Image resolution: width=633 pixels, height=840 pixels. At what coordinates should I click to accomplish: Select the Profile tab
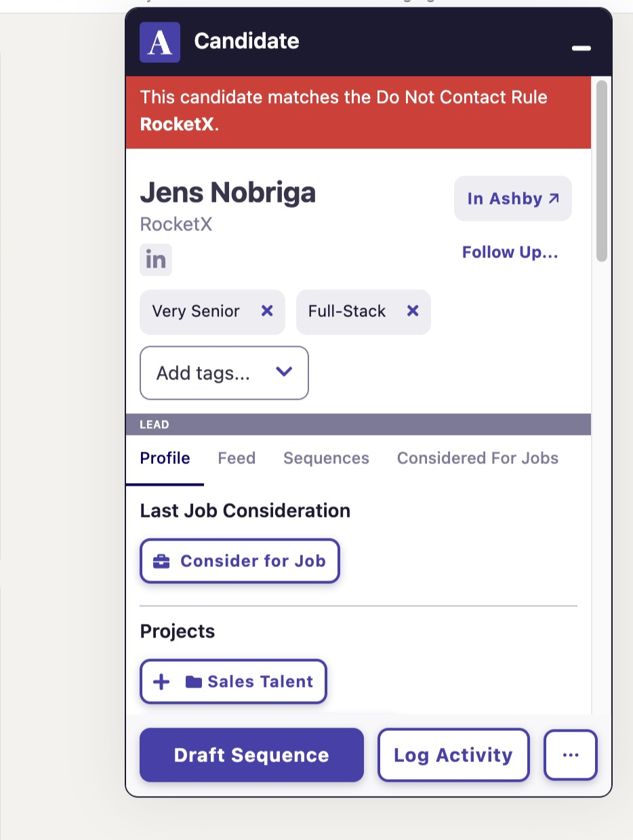[x=165, y=459]
